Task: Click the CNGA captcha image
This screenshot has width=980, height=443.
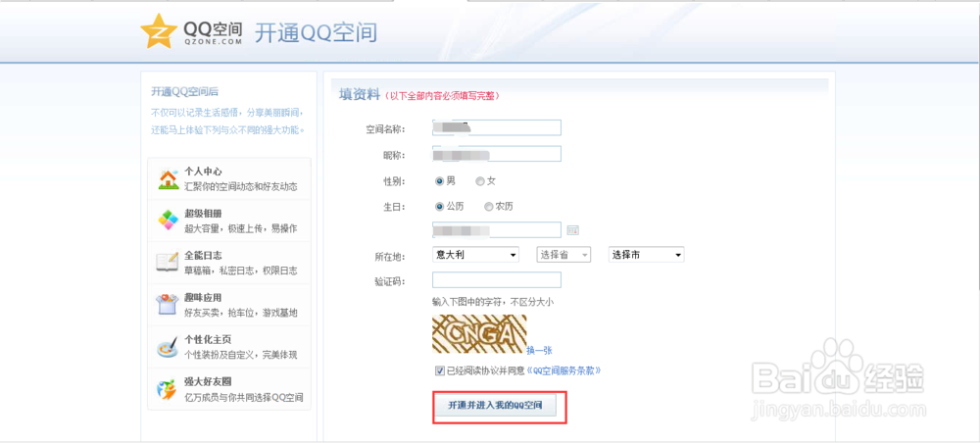Action: point(479,333)
